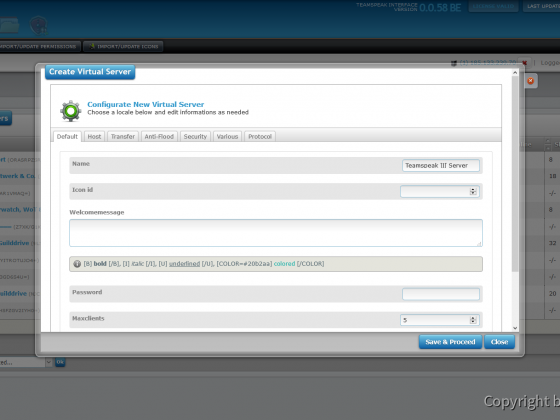Open the Transfer tab

click(x=122, y=136)
